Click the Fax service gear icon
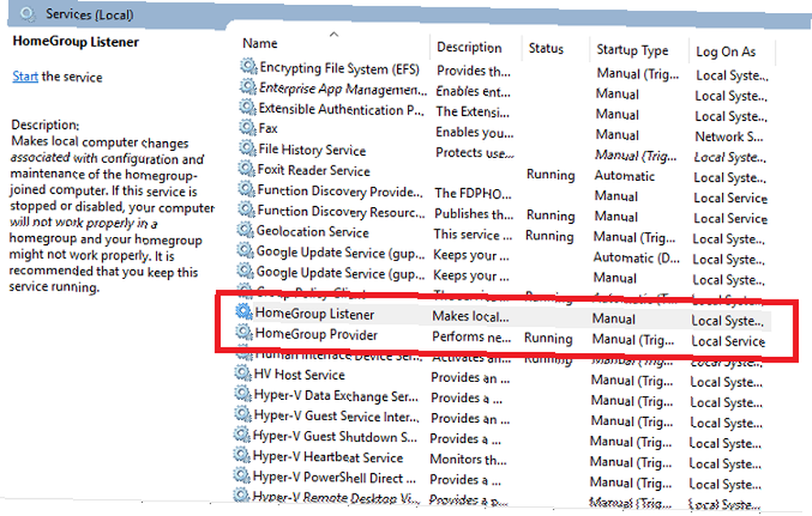The width and height of the screenshot is (812, 516). [248, 127]
